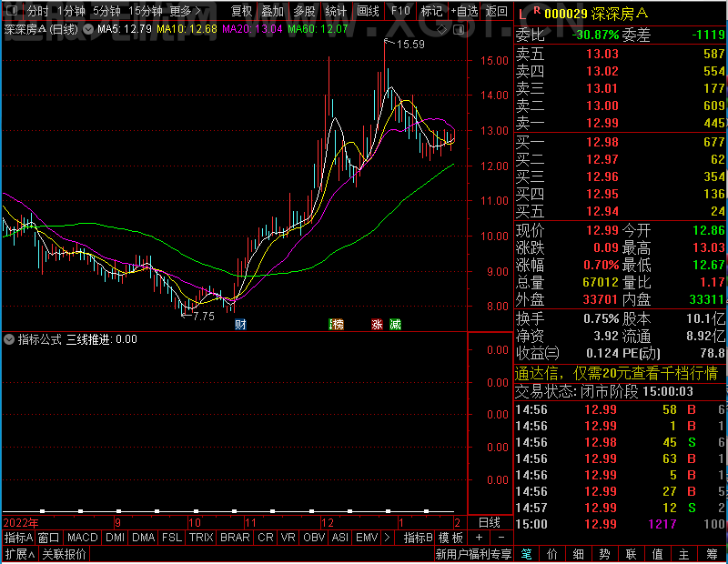The height and width of the screenshot is (564, 728).
Task: Select the 15分钟 period
Action: pyautogui.click(x=146, y=11)
